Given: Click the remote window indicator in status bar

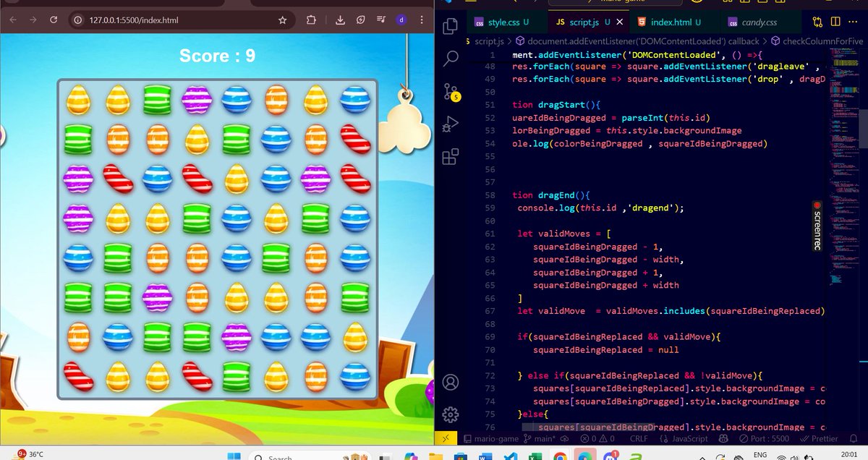Looking at the screenshot, I should 447,438.
